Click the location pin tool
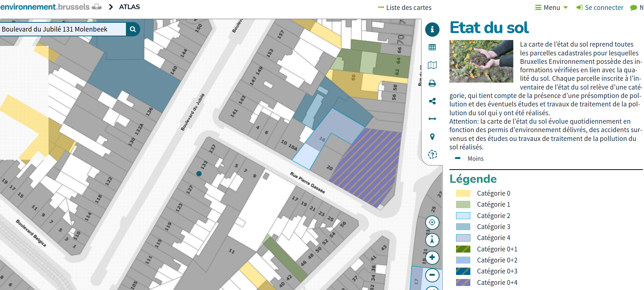 pyautogui.click(x=432, y=137)
